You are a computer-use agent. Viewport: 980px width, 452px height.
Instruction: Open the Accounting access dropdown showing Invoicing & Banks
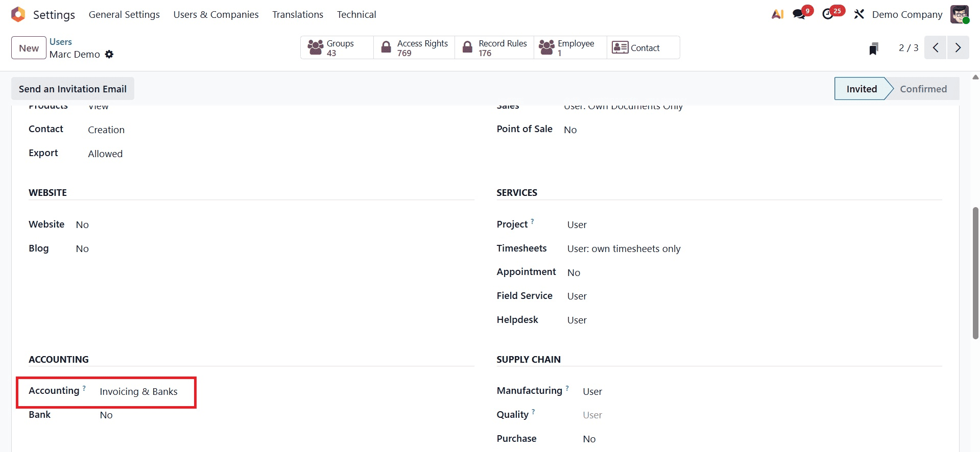138,392
